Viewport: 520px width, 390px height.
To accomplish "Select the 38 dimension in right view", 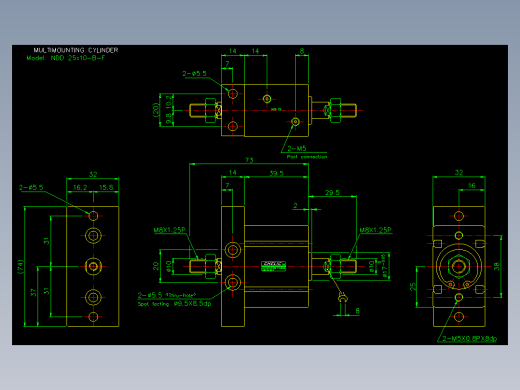I will point(497,266).
